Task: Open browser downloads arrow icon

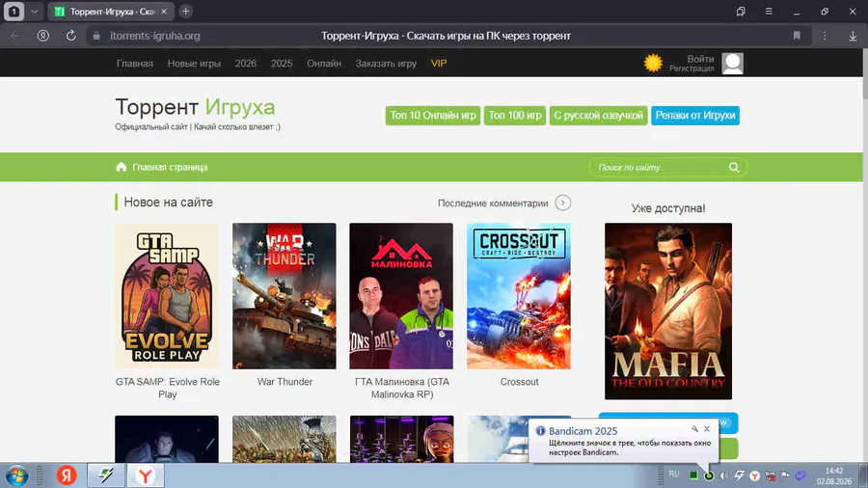Action: point(854,36)
